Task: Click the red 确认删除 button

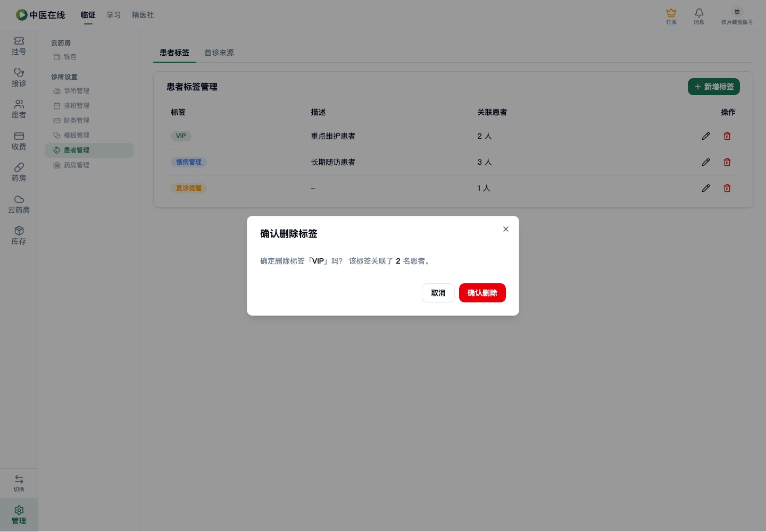Action: click(482, 293)
